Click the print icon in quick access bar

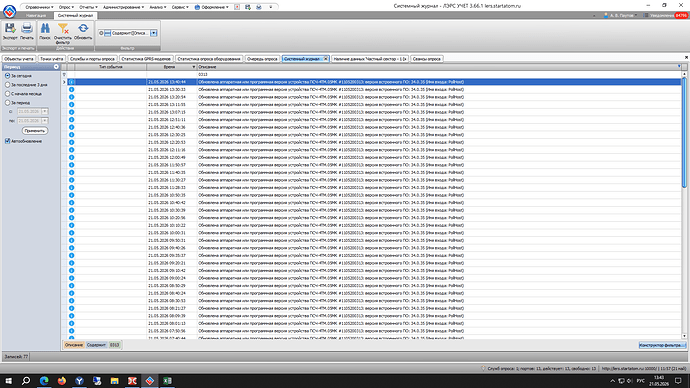(x=259, y=7)
